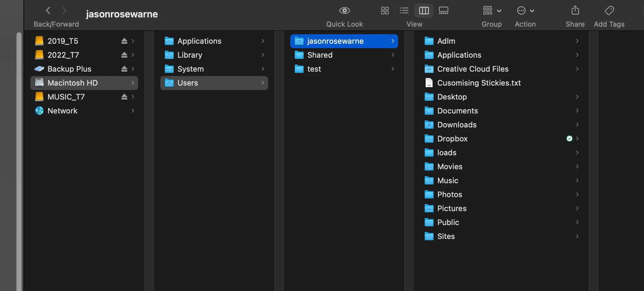Screen dimensions: 644x291
Task: Expand Adlm folder chevron
Action: (x=577, y=41)
